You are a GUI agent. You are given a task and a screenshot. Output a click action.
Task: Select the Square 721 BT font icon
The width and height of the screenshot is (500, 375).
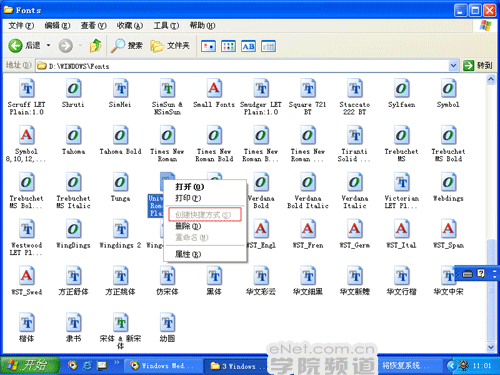(308, 89)
